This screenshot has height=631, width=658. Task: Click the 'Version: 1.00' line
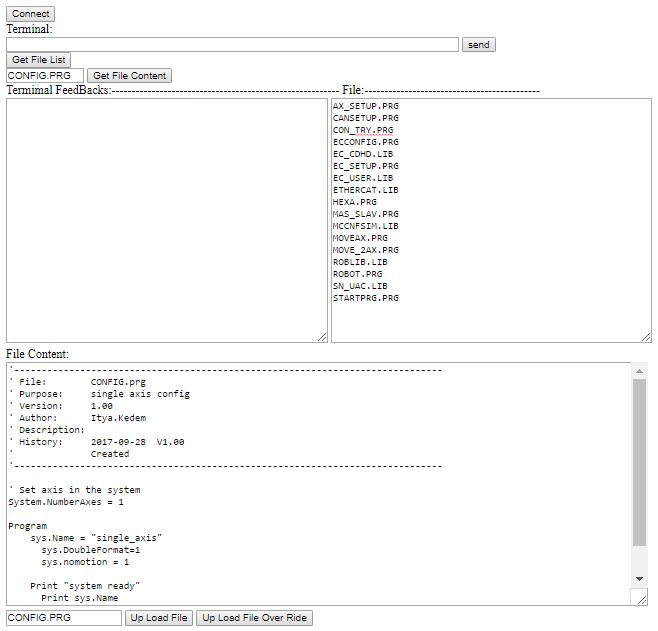[61, 406]
